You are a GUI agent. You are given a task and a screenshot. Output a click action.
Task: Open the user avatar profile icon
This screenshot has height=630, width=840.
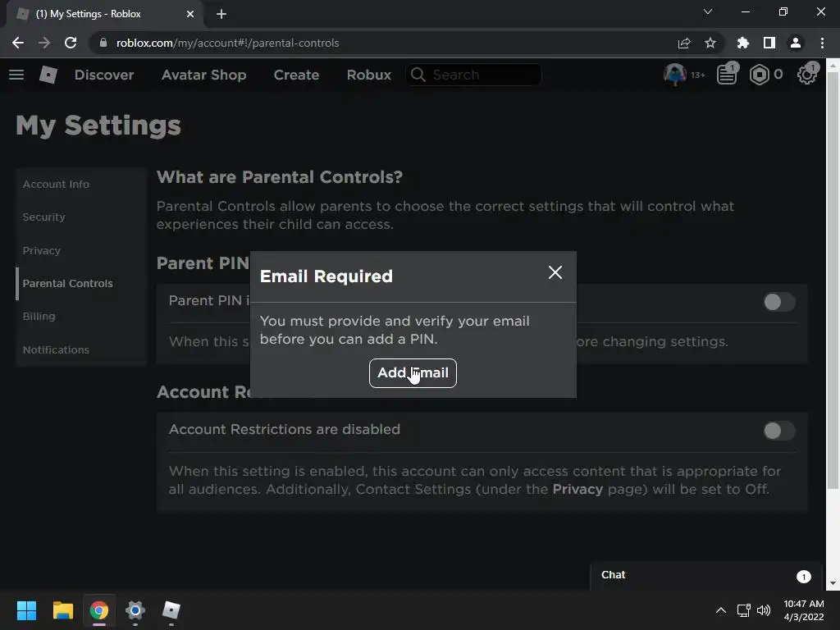[x=675, y=75]
